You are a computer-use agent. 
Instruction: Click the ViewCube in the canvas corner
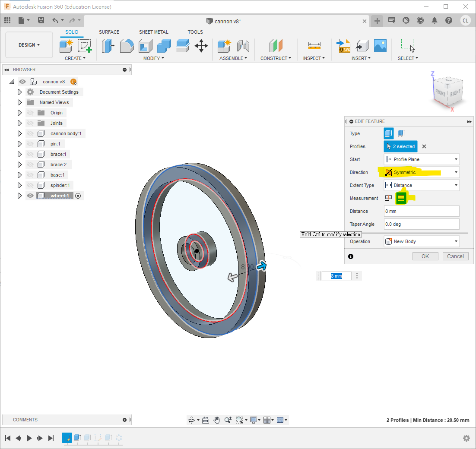[x=448, y=92]
